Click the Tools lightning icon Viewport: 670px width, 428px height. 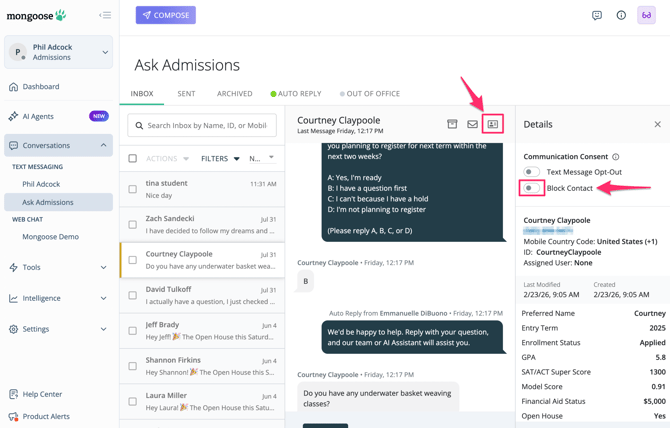click(x=14, y=267)
